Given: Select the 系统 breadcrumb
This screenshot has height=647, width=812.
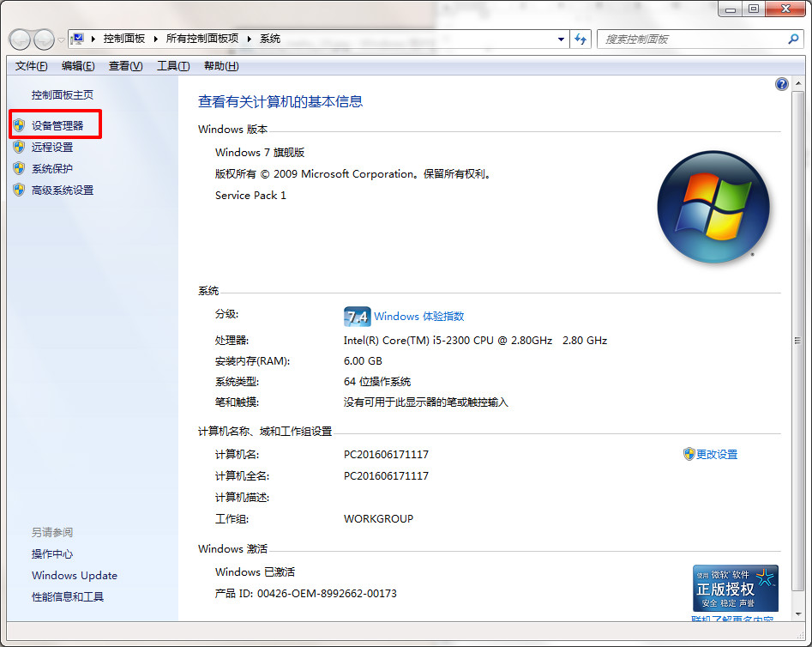Looking at the screenshot, I should [x=270, y=39].
